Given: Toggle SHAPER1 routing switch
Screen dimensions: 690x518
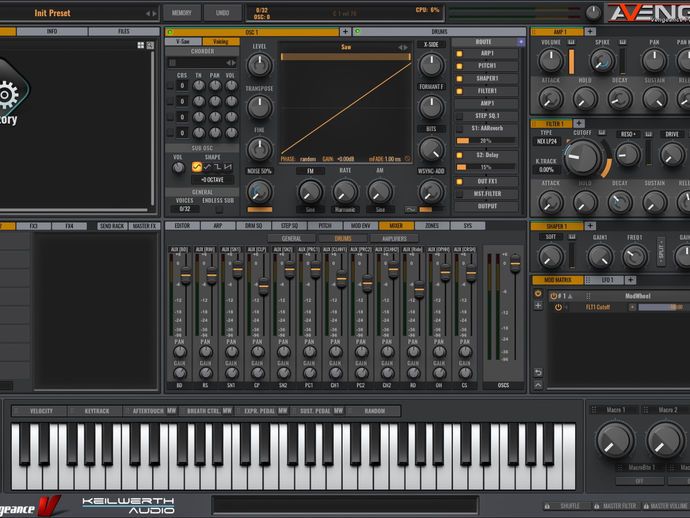Looking at the screenshot, I should 459,79.
